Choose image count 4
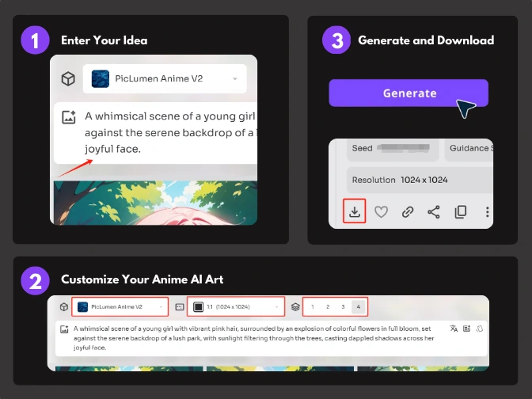This screenshot has width=532, height=399. 359,306
